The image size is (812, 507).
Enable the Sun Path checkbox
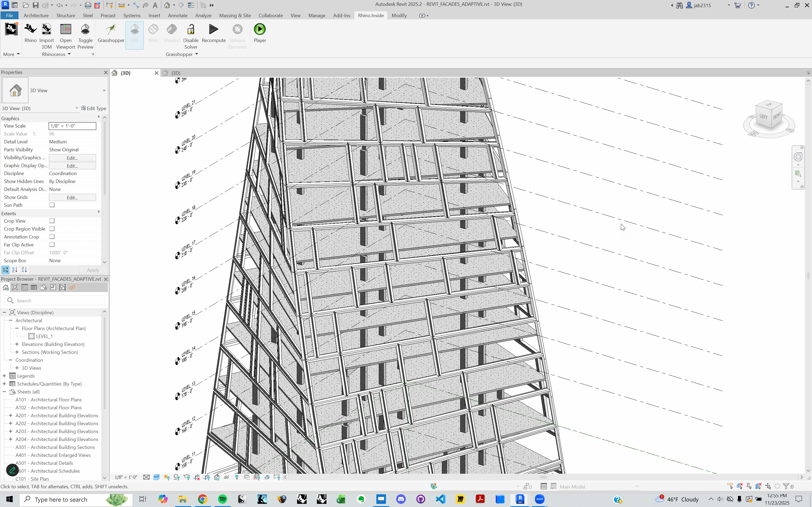pos(52,205)
